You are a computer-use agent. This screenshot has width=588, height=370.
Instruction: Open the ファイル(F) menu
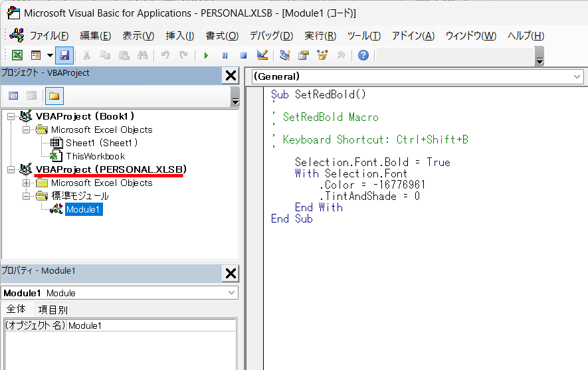[49, 36]
